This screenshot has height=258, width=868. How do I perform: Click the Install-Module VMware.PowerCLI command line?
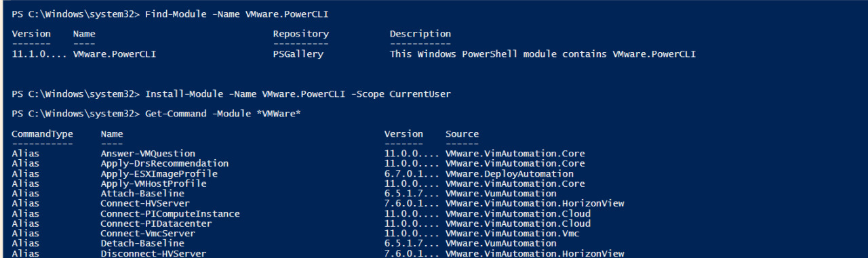coord(298,93)
